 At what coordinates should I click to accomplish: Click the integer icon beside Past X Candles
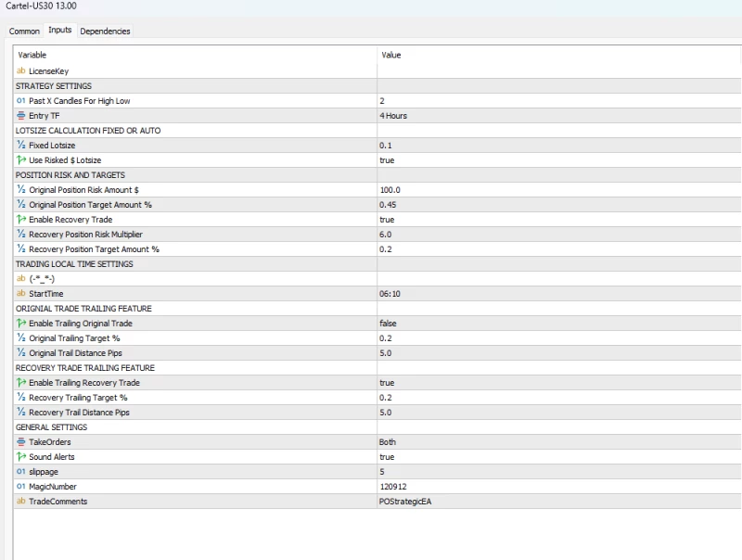click(x=21, y=101)
